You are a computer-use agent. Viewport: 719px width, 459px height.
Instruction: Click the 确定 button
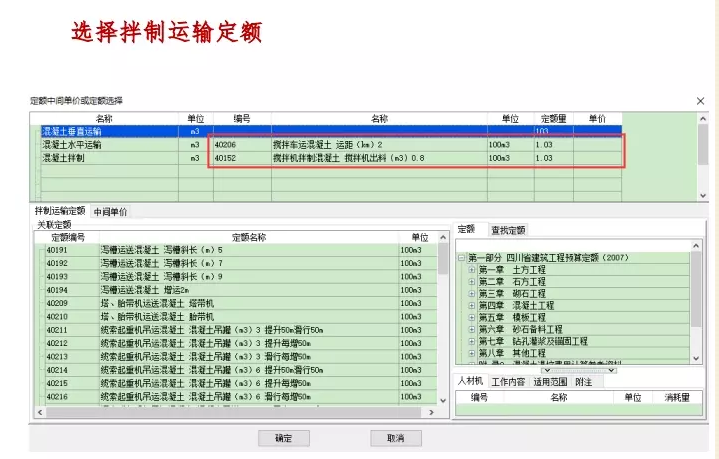284,438
